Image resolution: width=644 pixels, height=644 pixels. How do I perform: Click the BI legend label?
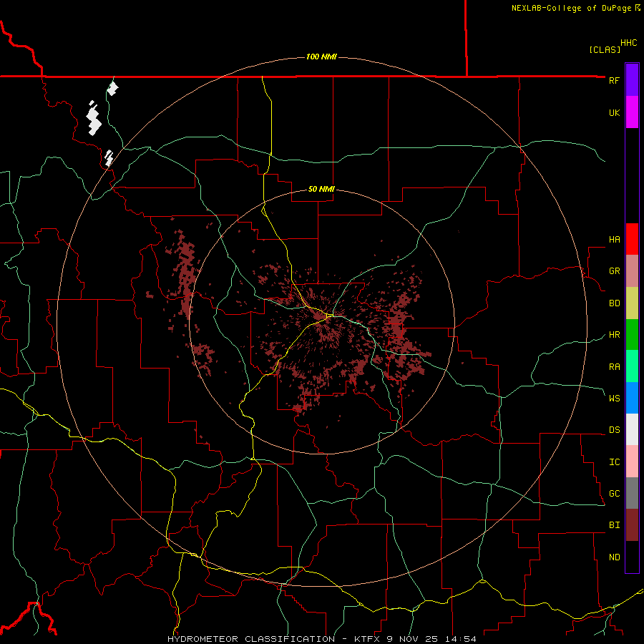[614, 525]
